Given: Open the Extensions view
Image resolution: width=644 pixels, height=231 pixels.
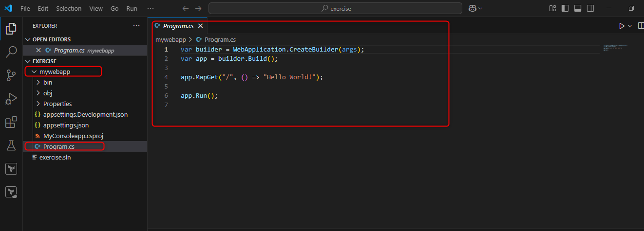Looking at the screenshot, I should tap(11, 122).
